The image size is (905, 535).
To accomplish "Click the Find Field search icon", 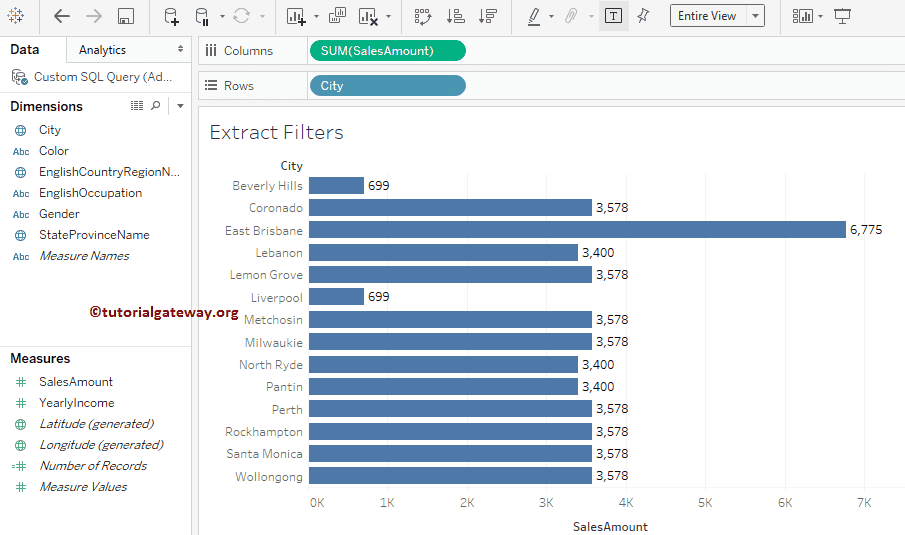I will (155, 106).
